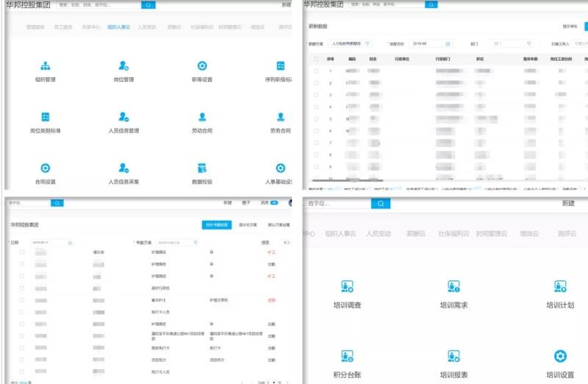Open the 培训计划 icon
This screenshot has height=384, width=588.
560,286
